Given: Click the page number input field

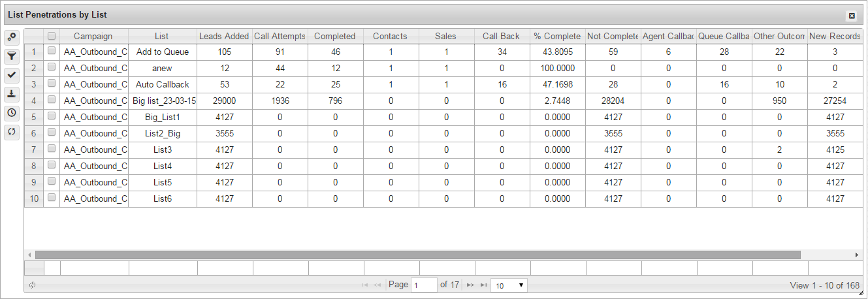Looking at the screenshot, I should pyautogui.click(x=424, y=285).
